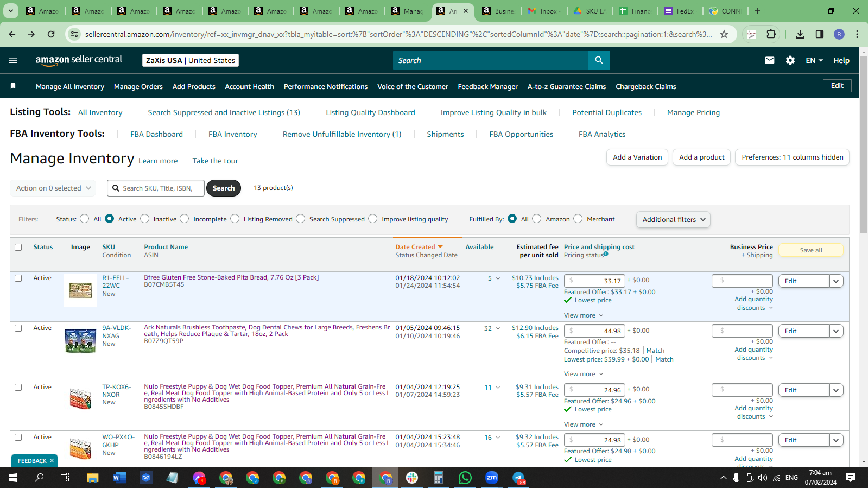Open the Chrome extensions puzzle icon
Image resolution: width=868 pixels, height=488 pixels.
[771, 34]
